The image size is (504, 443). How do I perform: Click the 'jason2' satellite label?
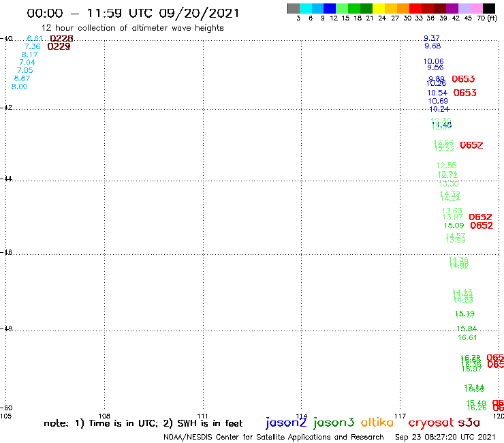tap(286, 423)
